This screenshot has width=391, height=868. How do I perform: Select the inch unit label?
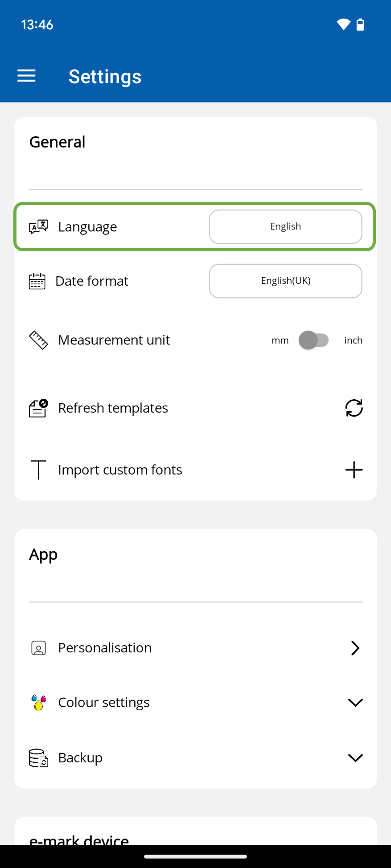click(353, 340)
